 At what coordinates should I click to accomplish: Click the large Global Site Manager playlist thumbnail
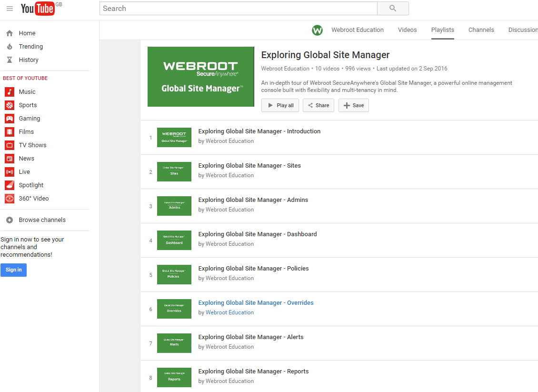[201, 77]
